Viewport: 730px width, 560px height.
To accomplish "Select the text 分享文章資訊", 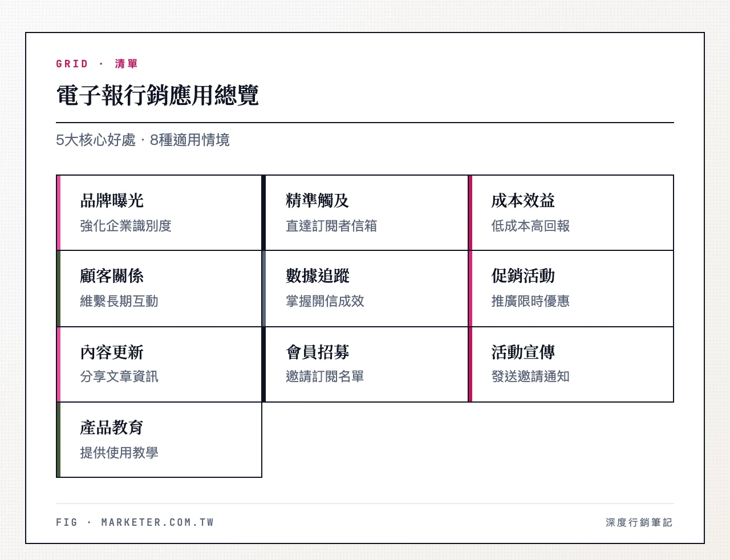I will click(119, 376).
